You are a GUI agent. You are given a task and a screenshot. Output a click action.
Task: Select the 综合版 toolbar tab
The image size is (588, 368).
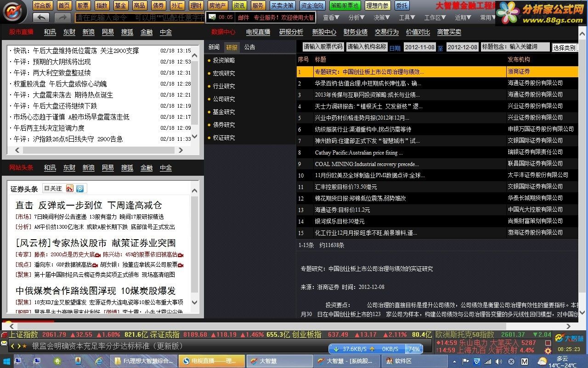[x=43, y=6]
